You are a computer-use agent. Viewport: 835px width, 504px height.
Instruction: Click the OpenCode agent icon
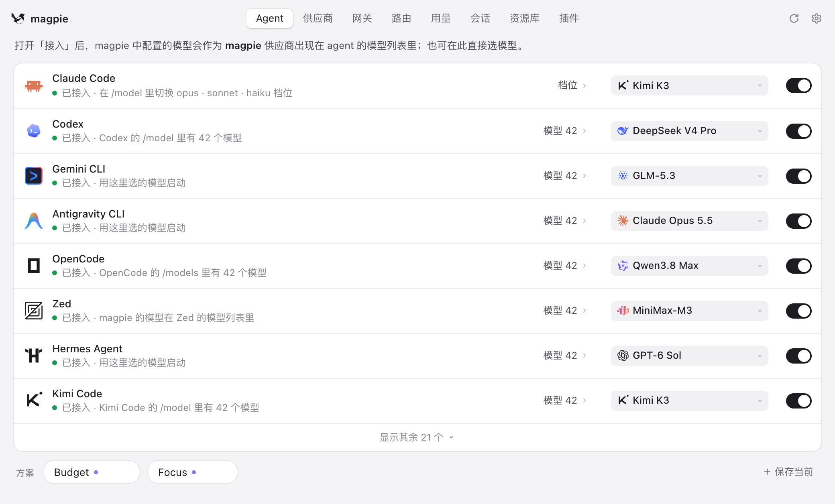click(x=34, y=266)
